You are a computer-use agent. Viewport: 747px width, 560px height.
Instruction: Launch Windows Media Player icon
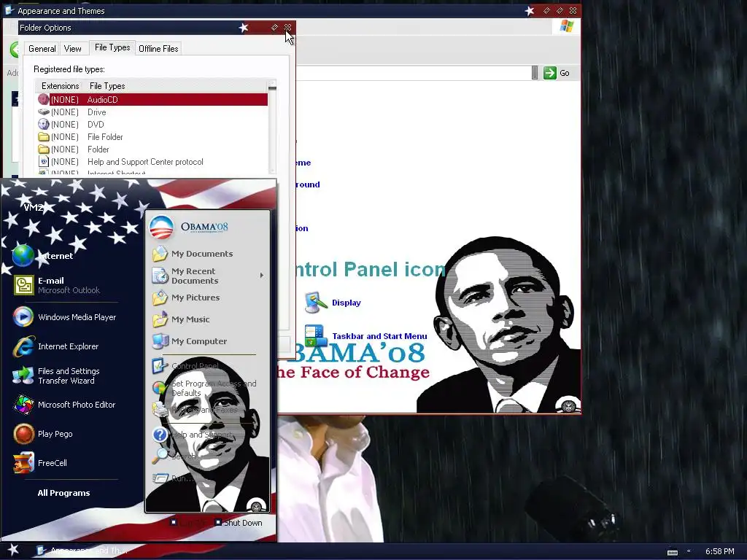click(23, 316)
